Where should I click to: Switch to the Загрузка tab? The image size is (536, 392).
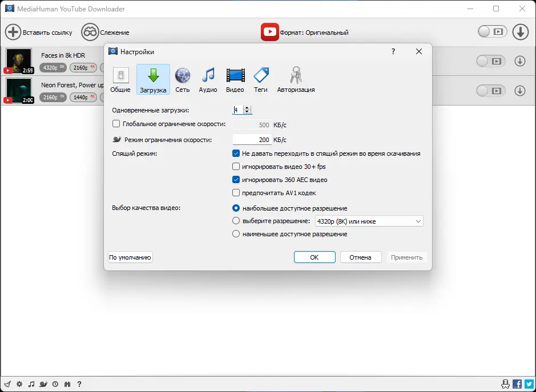point(153,80)
